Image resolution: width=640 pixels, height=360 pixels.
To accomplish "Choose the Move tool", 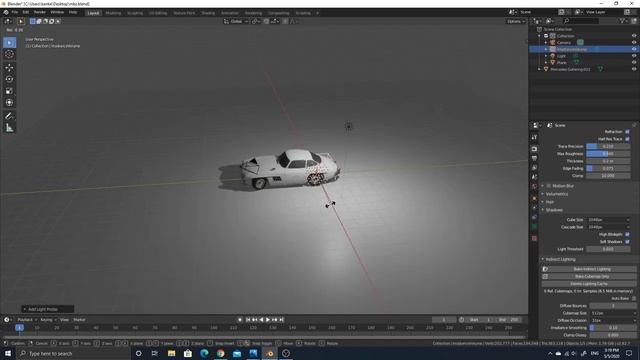I will tap(9, 68).
